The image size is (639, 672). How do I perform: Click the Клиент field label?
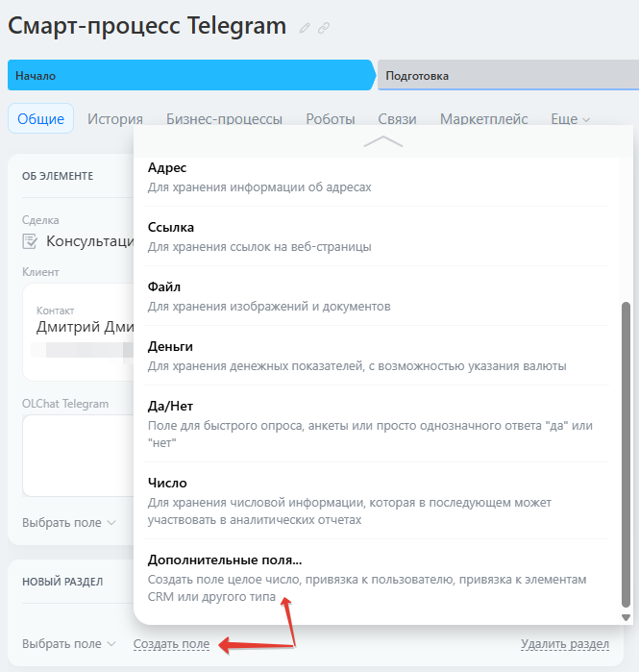pos(40,272)
